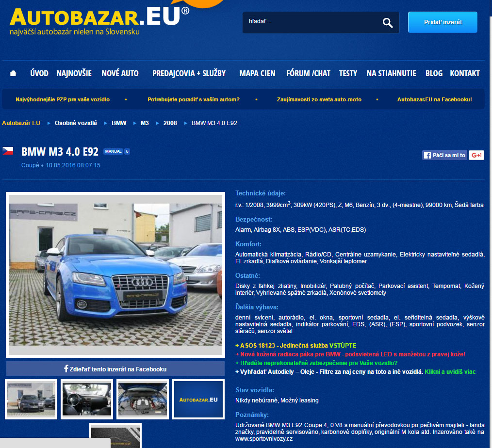Screen dimensions: 492x448
Task: Open the grey BMW exterior thumbnail
Action: [31, 399]
